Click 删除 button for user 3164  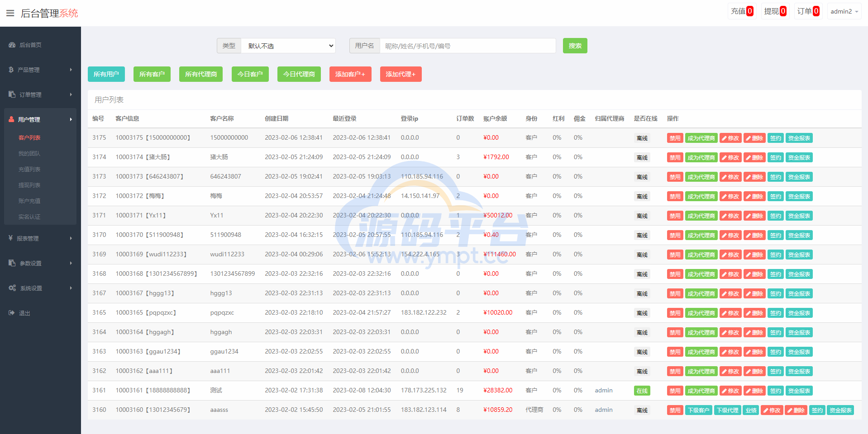754,333
